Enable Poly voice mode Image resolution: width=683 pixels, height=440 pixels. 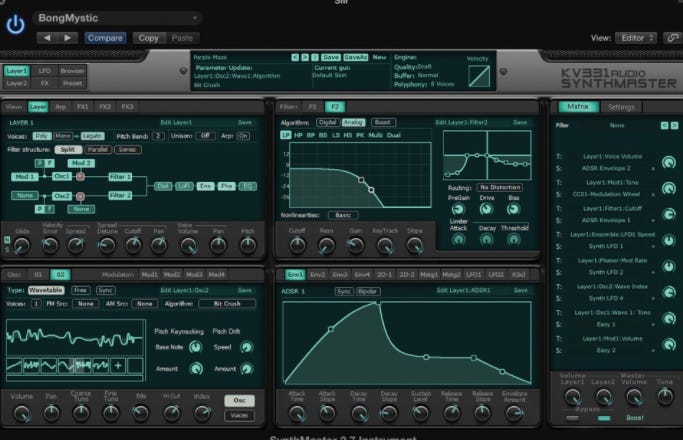tap(42, 136)
